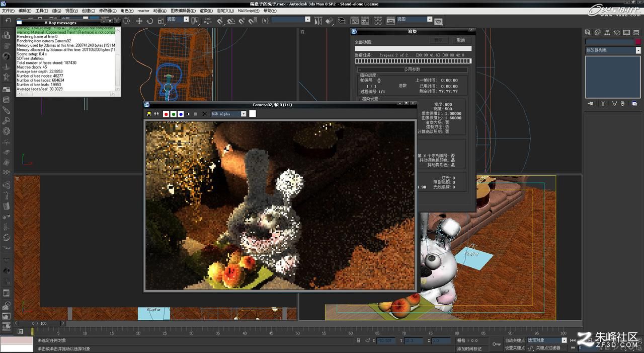Open the Material Editor icon
The image size is (644, 353).
(x=377, y=21)
